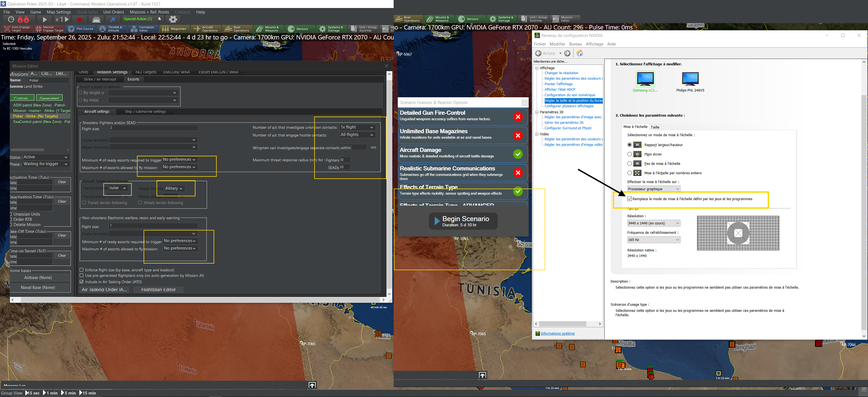This screenshot has height=397, width=868.
Task: Enable Attack terrain following checkbox
Action: (140, 203)
